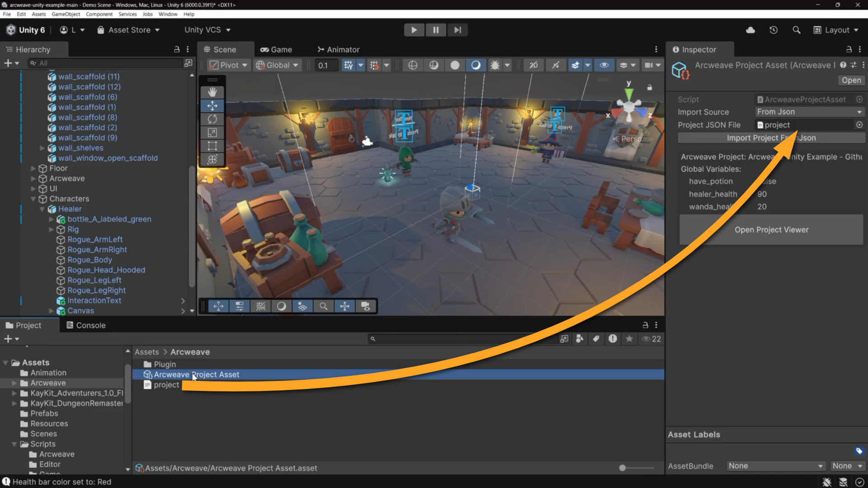
Task: Open Unity cloud services icon
Action: pos(750,30)
